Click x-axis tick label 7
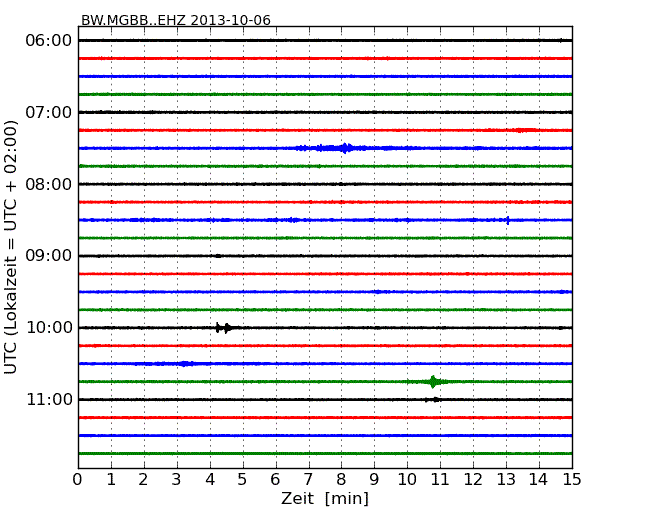This screenshot has height=520, width=650. point(308,479)
